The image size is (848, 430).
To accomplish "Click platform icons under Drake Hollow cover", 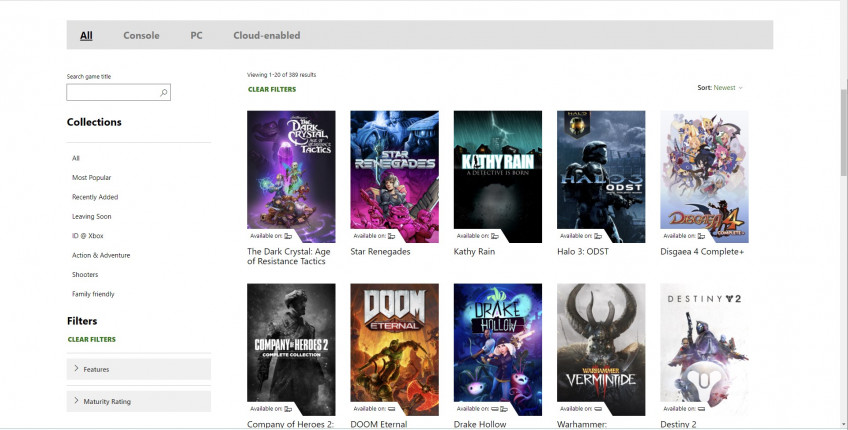I will [499, 409].
